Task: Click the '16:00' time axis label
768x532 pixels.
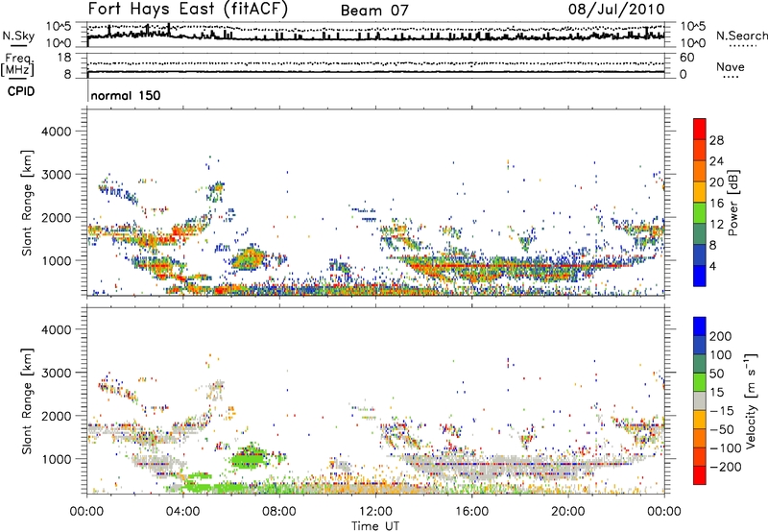Action: point(471,512)
